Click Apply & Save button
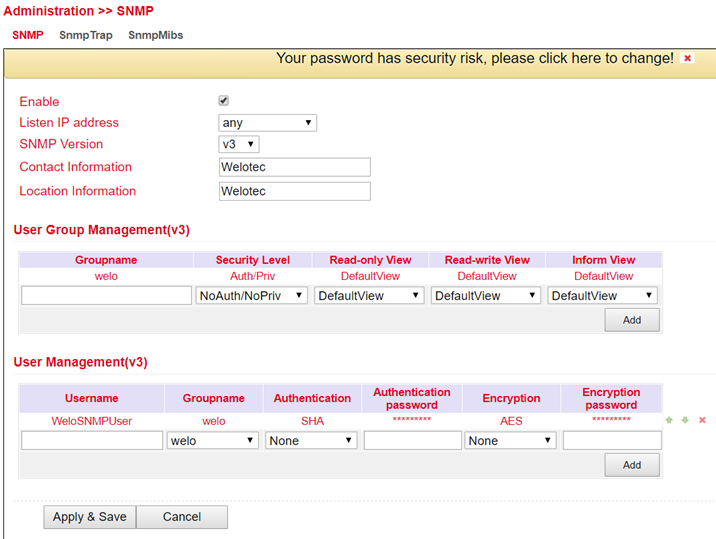Screen dimensions: 716x539 click(x=89, y=517)
